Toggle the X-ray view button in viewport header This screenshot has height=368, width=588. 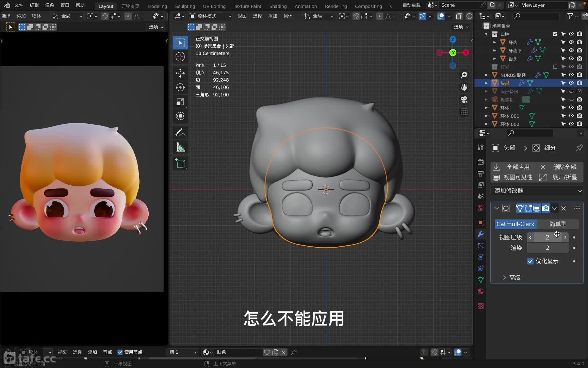(x=459, y=16)
